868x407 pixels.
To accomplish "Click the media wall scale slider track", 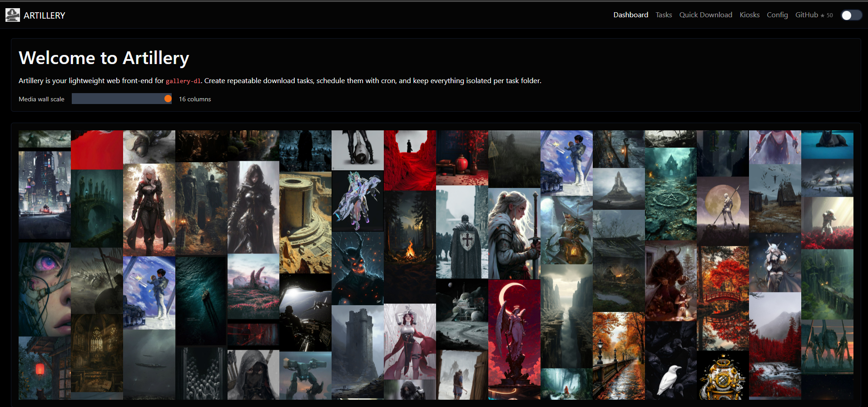I will (122, 99).
